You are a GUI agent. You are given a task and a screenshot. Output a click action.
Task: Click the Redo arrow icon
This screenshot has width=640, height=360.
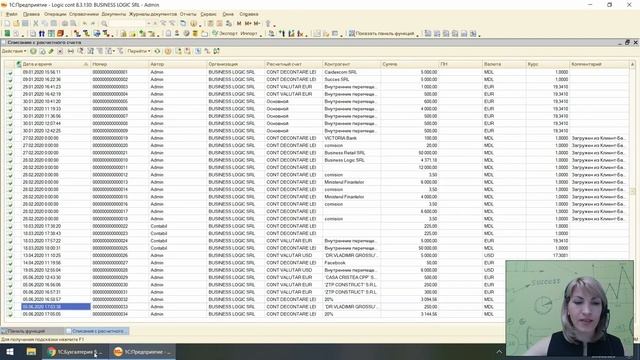pyautogui.click(x=93, y=24)
